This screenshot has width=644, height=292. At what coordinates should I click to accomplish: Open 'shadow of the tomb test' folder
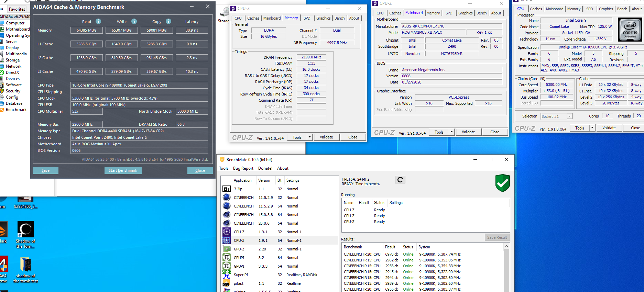25,270
